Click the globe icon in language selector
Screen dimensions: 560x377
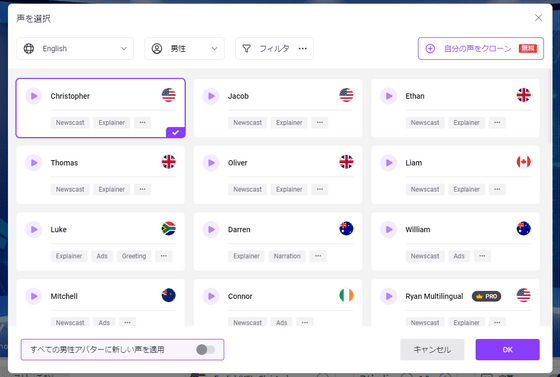pyautogui.click(x=29, y=49)
